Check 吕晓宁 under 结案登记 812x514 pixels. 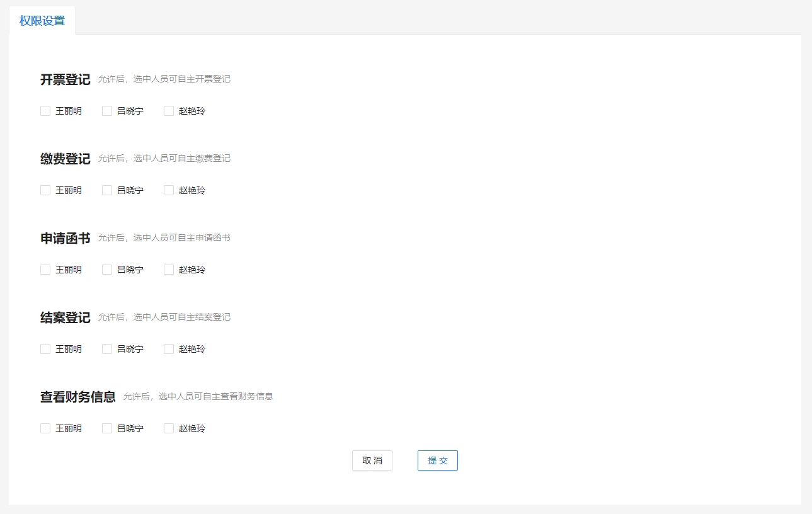pos(107,349)
